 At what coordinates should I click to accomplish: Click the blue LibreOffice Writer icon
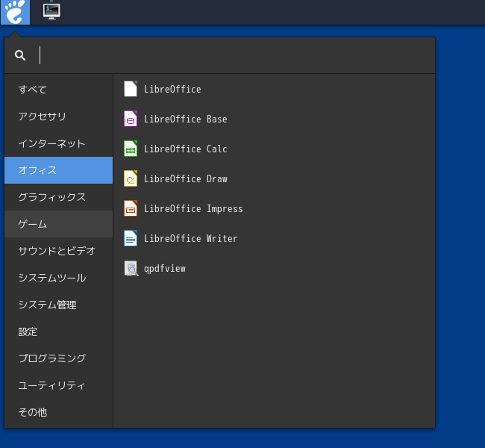[x=131, y=238]
